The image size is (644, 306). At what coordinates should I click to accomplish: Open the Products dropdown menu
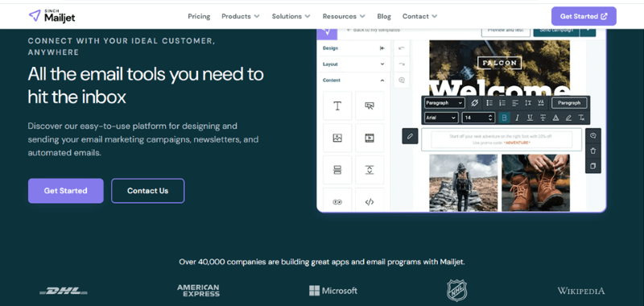point(241,16)
